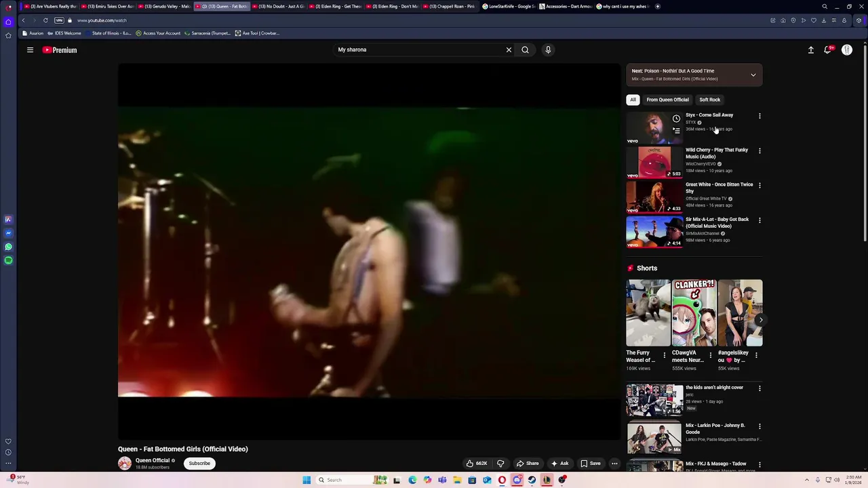Open the Ask AI button
The height and width of the screenshot is (488, 868).
click(559, 464)
